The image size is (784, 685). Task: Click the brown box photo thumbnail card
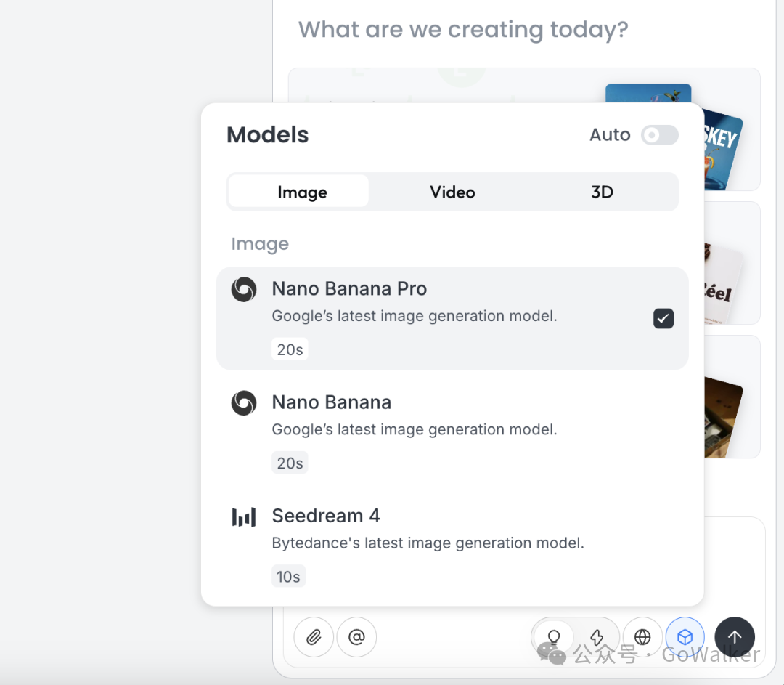click(x=724, y=417)
